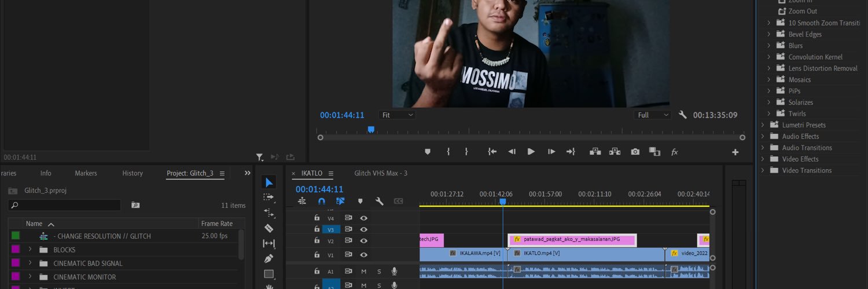Click Add Marker in Program Monitor
Image resolution: width=868 pixels, height=289 pixels.
tap(428, 152)
